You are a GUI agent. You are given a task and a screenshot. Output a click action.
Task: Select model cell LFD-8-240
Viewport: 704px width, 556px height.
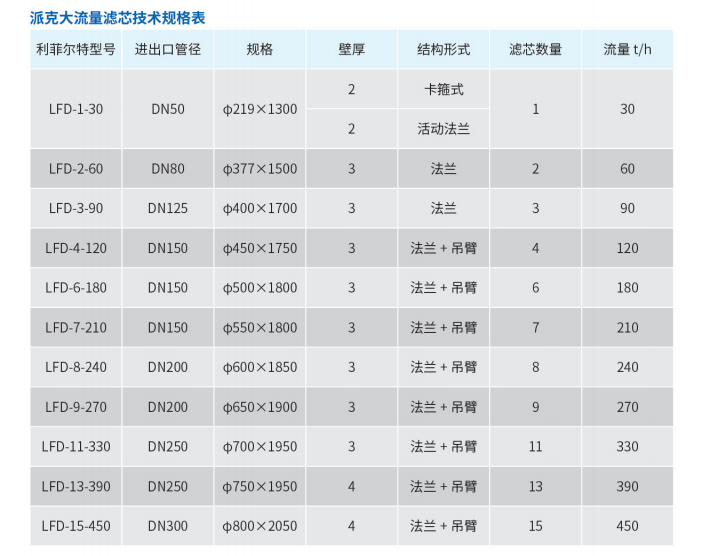tap(76, 367)
